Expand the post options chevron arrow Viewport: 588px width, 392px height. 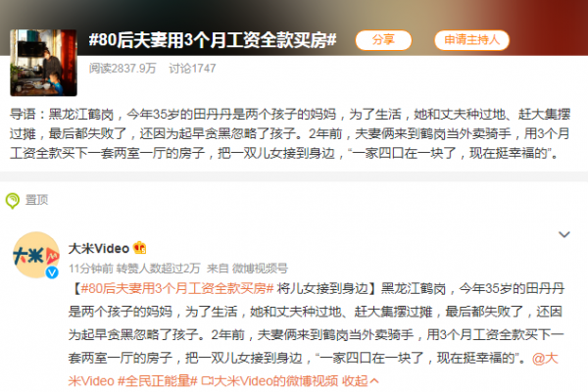[x=564, y=235]
